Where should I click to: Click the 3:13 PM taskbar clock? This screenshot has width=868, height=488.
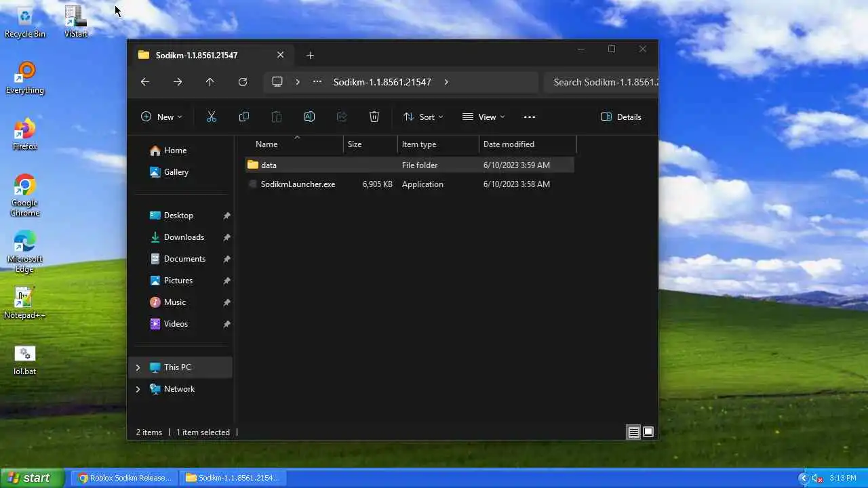843,478
